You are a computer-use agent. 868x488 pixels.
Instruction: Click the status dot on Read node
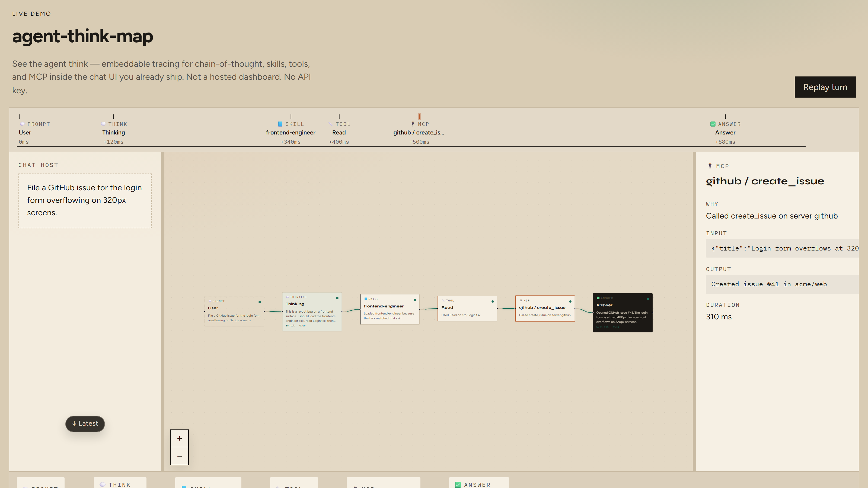point(492,301)
